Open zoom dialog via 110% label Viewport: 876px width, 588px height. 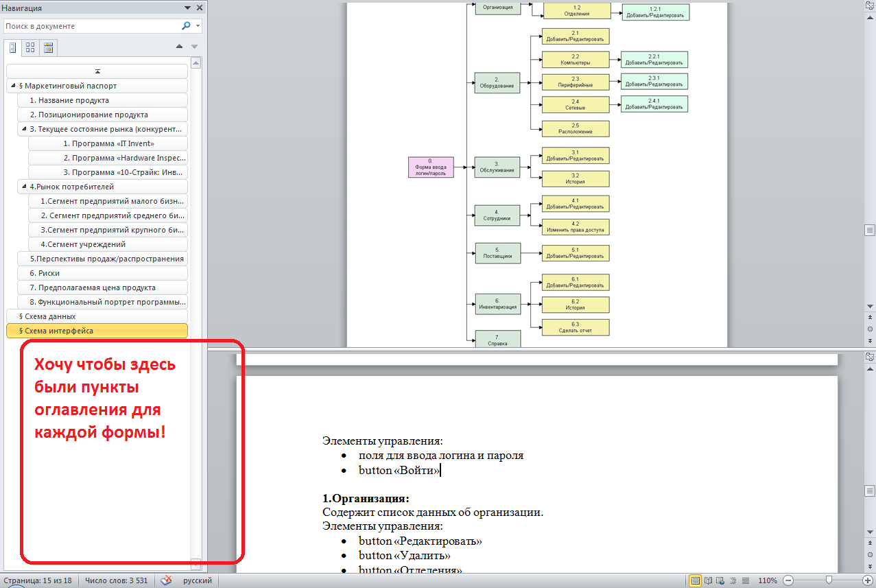tap(768, 580)
